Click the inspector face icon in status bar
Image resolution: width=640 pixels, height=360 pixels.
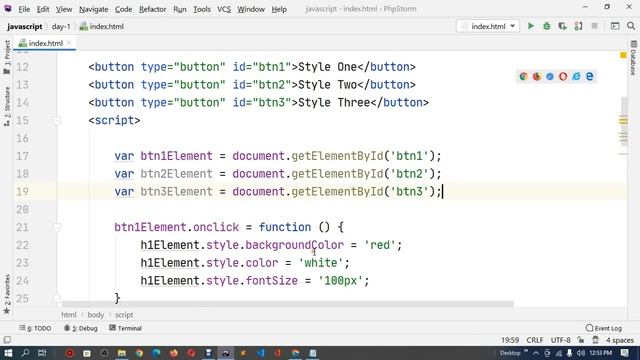point(595,340)
